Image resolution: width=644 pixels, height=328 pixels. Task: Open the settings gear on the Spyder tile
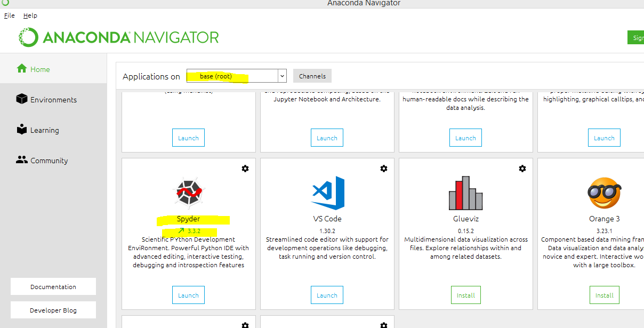(245, 169)
